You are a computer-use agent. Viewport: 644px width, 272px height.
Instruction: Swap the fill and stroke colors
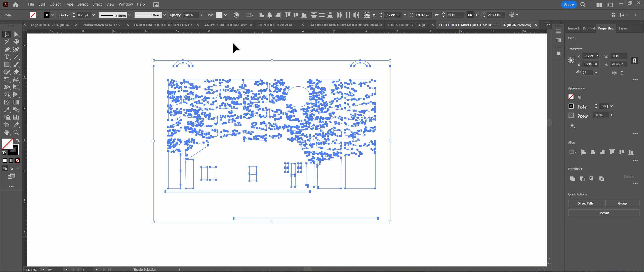17,141
